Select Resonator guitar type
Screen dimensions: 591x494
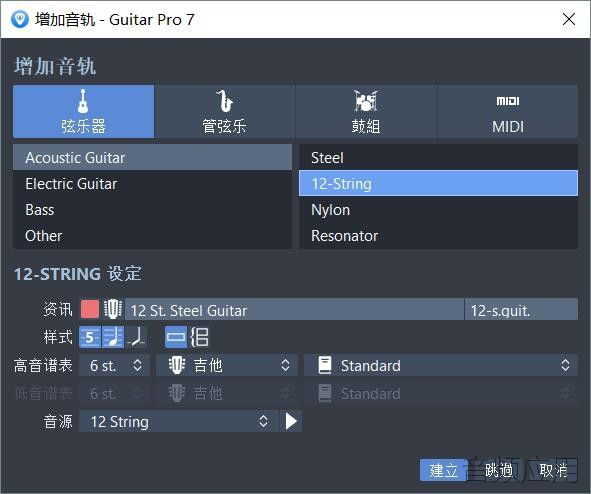(x=438, y=236)
